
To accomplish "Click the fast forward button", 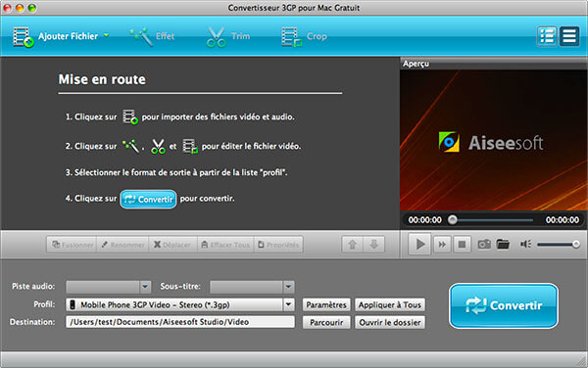I will [x=443, y=245].
